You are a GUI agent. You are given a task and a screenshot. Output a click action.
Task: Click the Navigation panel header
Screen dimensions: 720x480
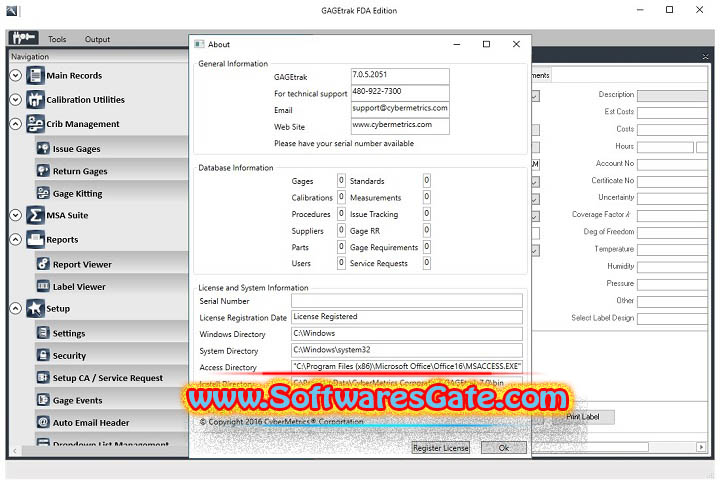pos(99,56)
